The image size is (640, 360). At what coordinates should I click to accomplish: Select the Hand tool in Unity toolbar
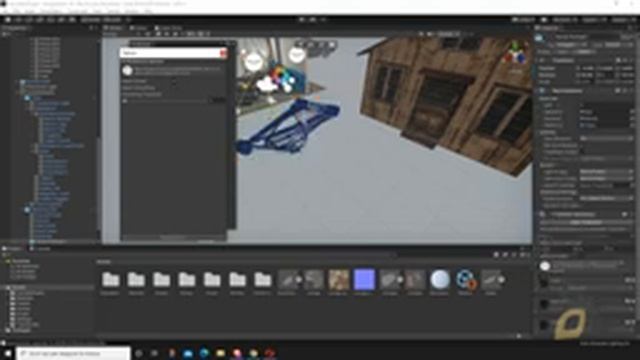pos(8,20)
